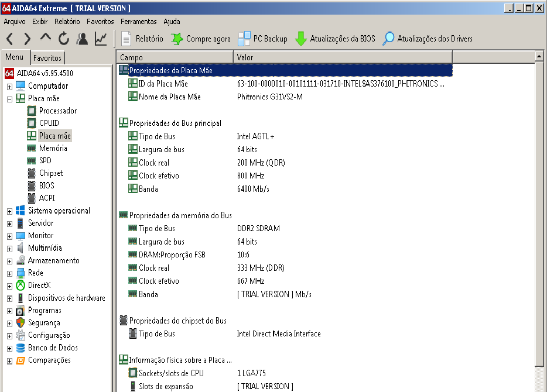This screenshot has height=392, width=547.
Task: Click the Segurança shield icon
Action: point(20,322)
